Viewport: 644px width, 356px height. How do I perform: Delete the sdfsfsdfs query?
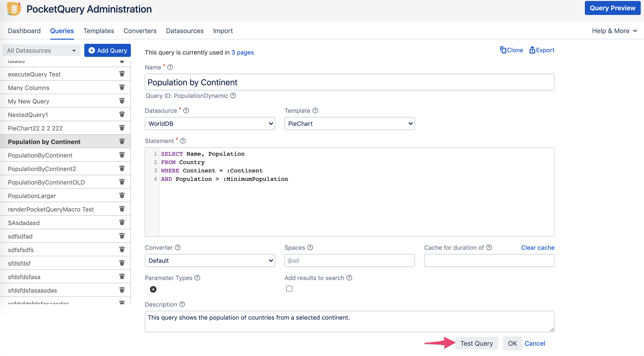[x=122, y=250]
